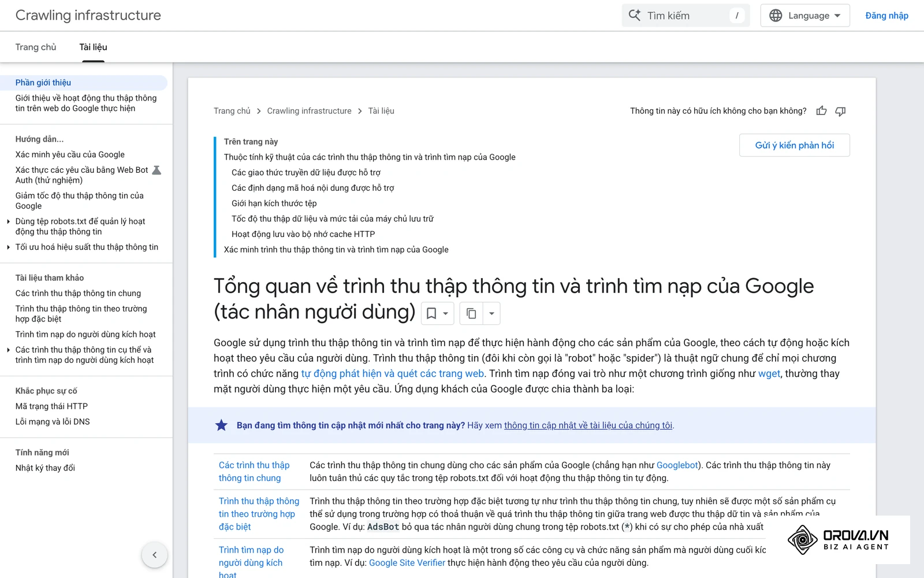Click 'tự động phát hiện và quét các trang web' link
This screenshot has width=924, height=578.
pos(393,374)
